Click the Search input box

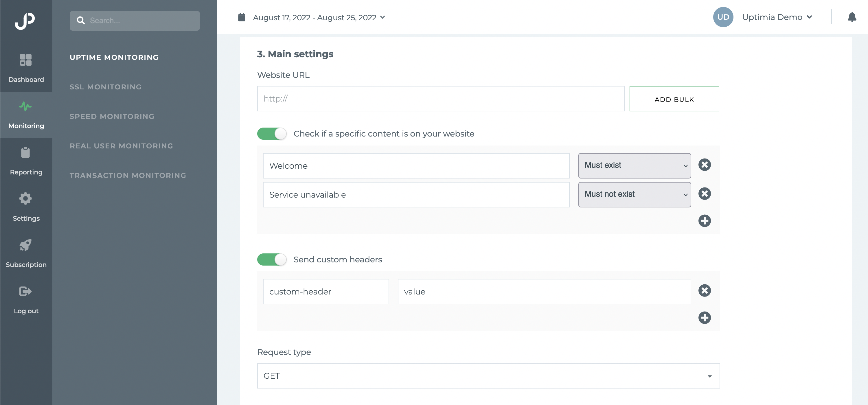point(135,21)
